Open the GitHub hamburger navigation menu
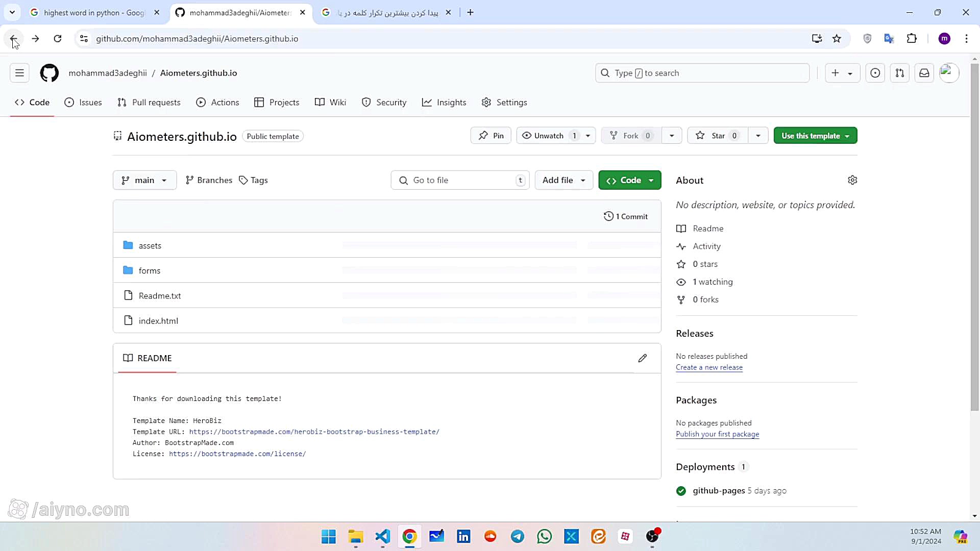Screen dimensions: 980x551 (19, 73)
